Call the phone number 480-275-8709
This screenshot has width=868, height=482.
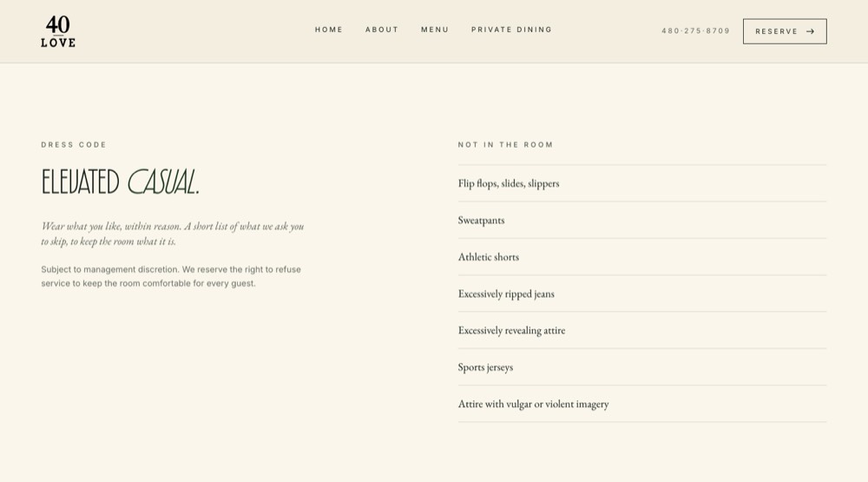click(x=696, y=31)
